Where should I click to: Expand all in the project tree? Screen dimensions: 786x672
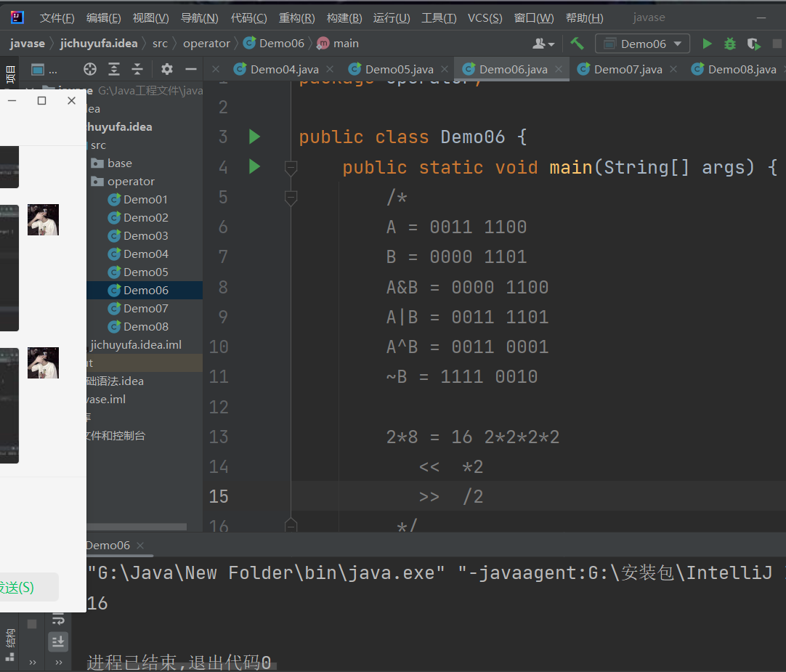point(114,69)
